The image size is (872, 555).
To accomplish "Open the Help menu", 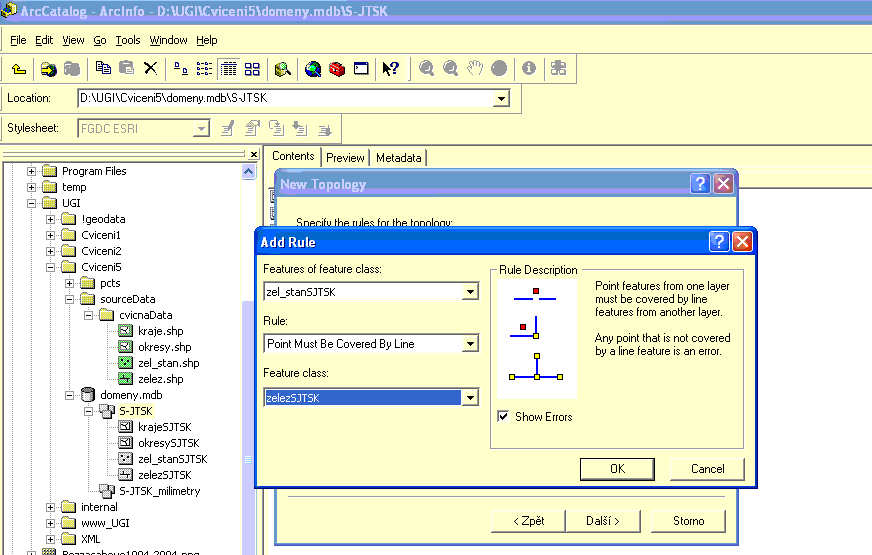I will [206, 40].
